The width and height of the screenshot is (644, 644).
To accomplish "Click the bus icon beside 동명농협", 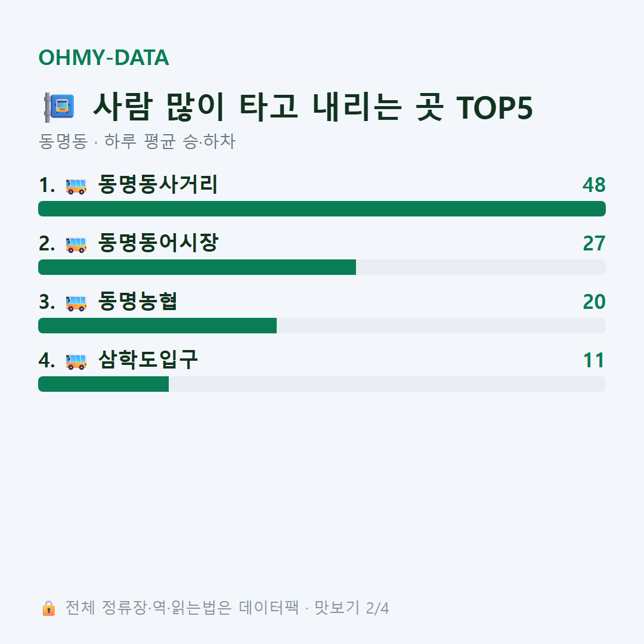I will [76, 303].
